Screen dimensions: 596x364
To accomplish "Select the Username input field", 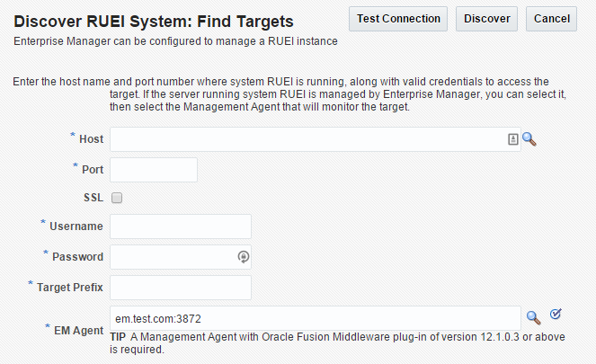I will coord(181,226).
